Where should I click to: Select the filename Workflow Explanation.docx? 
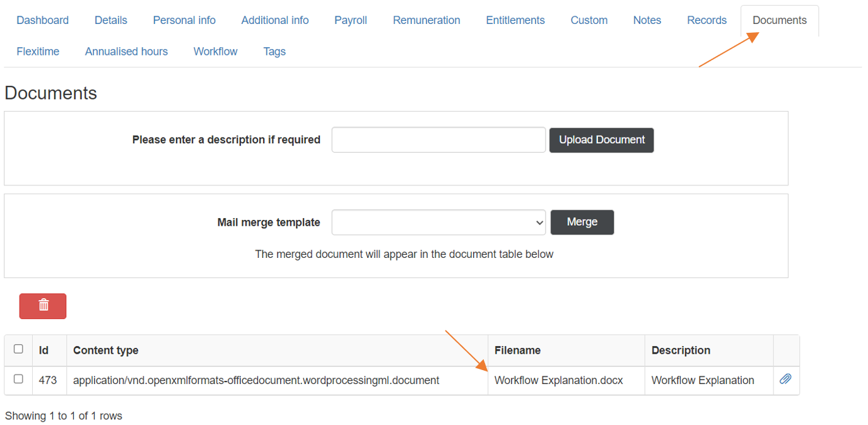[x=559, y=380]
